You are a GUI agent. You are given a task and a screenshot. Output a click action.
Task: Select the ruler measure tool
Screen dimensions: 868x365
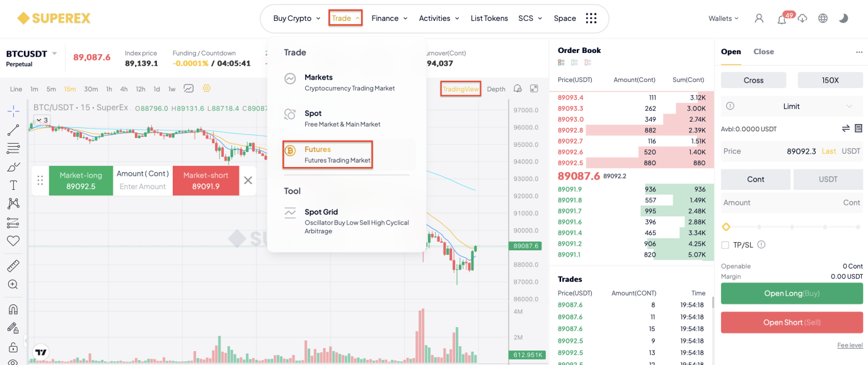point(13,266)
